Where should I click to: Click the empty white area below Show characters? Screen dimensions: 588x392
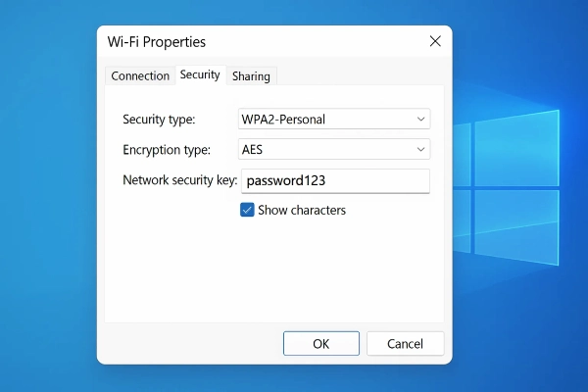(x=273, y=270)
